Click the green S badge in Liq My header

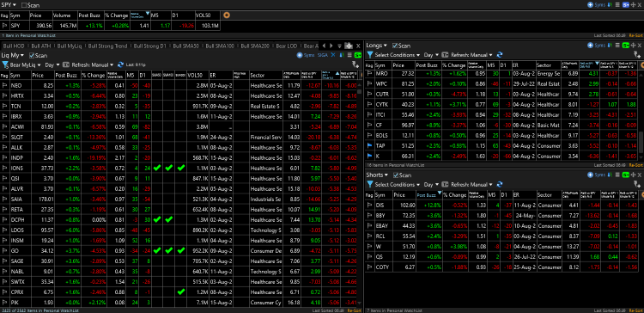click(x=358, y=55)
